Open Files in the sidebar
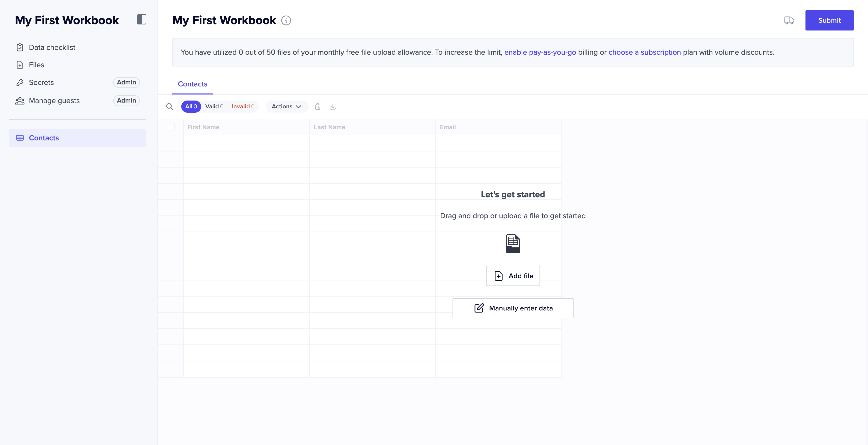868x445 pixels. point(36,65)
